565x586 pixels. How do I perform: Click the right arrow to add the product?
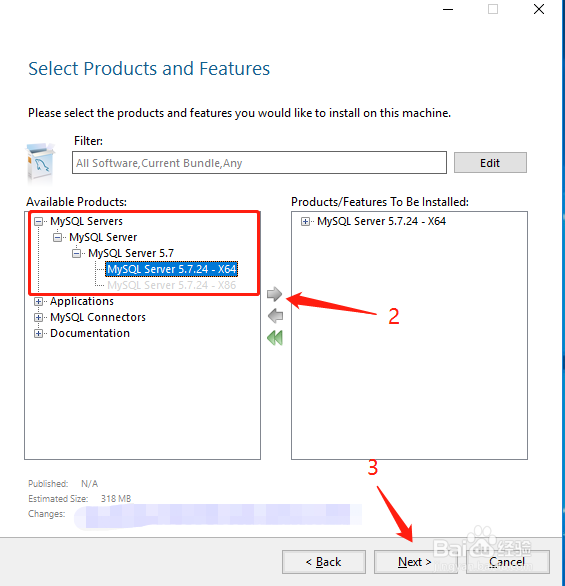pos(274,294)
